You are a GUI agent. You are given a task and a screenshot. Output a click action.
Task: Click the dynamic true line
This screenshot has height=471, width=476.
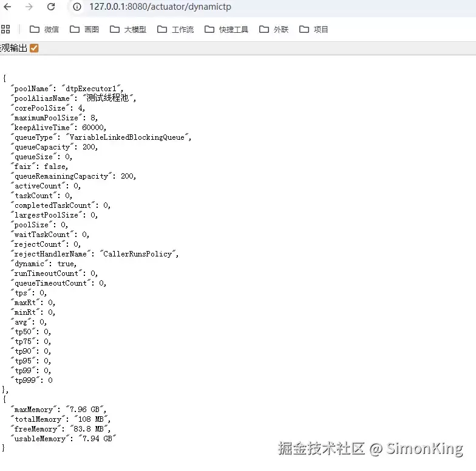pos(44,264)
